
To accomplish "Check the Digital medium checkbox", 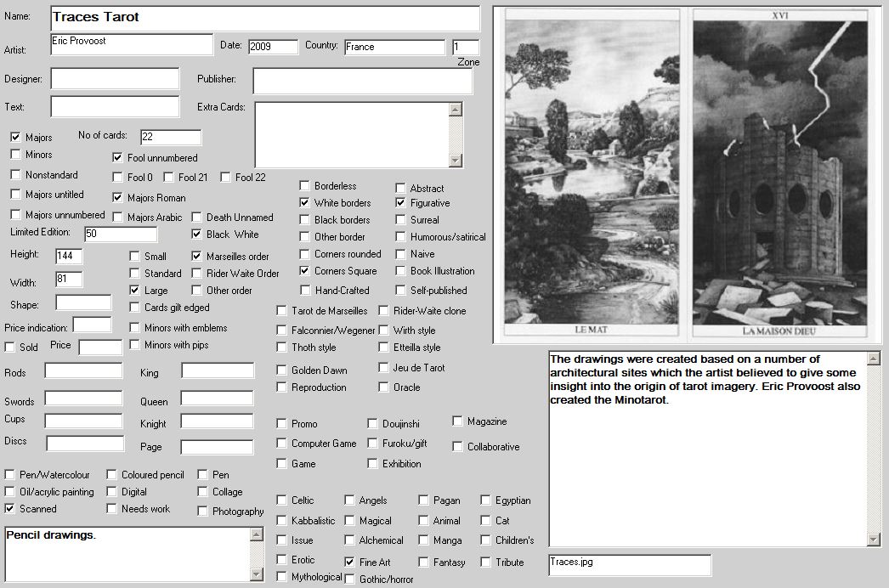I will coord(111,492).
